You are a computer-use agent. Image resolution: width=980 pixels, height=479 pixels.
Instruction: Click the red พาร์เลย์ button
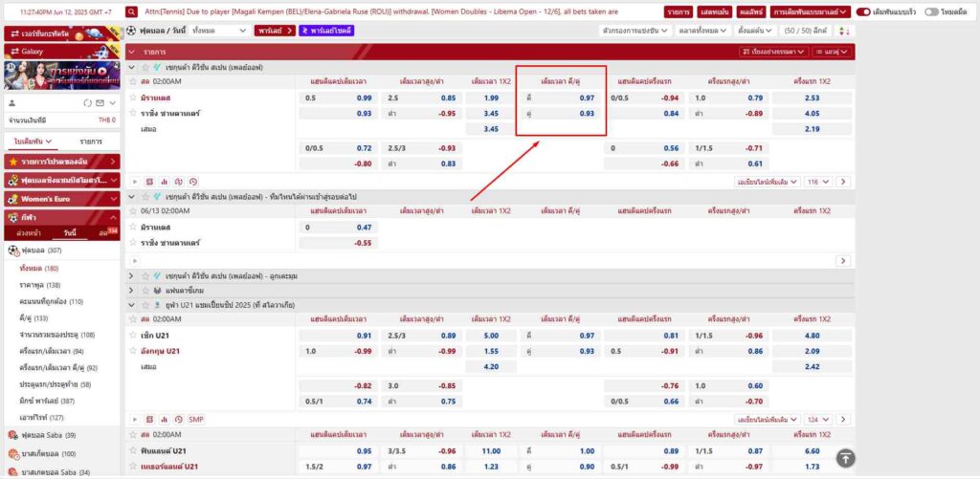(x=275, y=30)
